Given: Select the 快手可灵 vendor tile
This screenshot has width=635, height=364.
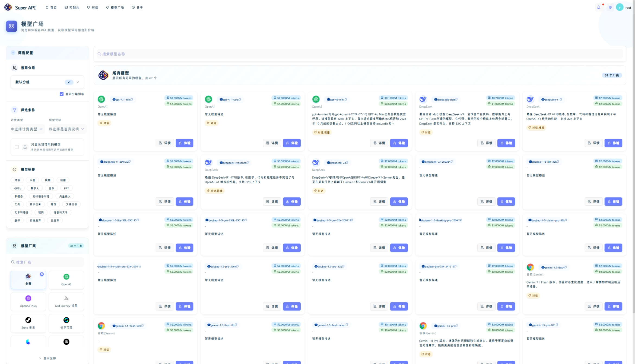Looking at the screenshot, I should pyautogui.click(x=66, y=323).
